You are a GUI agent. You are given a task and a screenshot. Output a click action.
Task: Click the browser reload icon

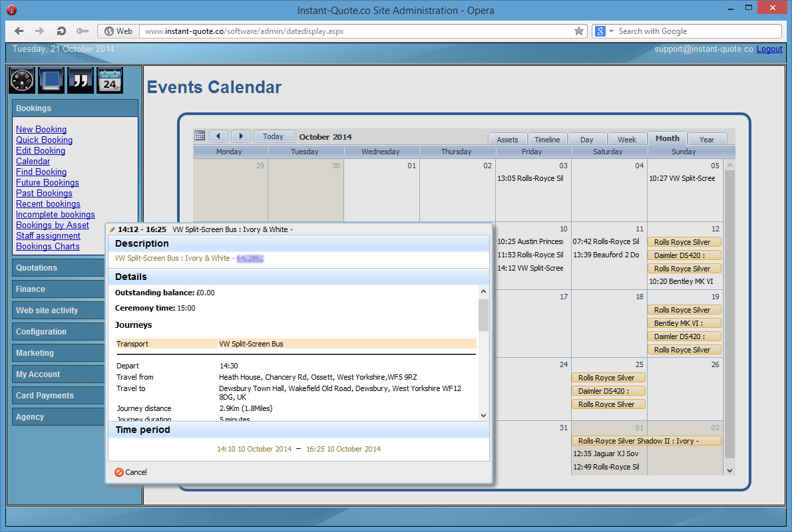pos(61,31)
